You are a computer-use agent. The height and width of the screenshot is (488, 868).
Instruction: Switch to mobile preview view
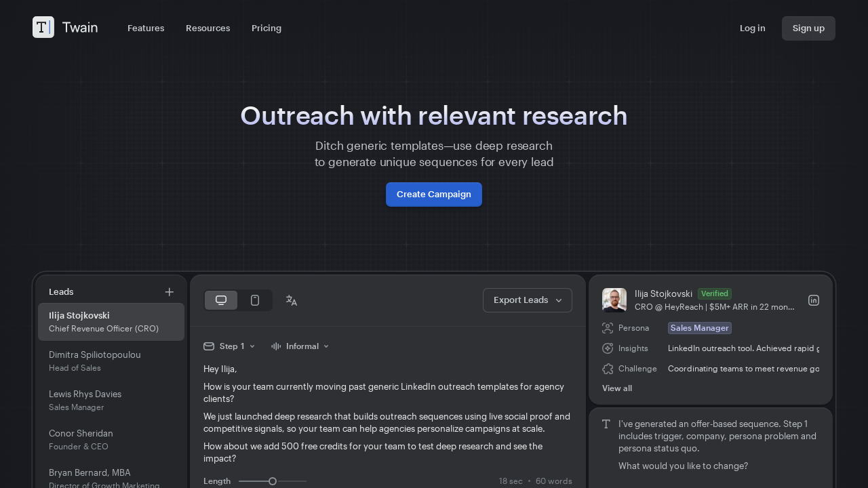(255, 300)
